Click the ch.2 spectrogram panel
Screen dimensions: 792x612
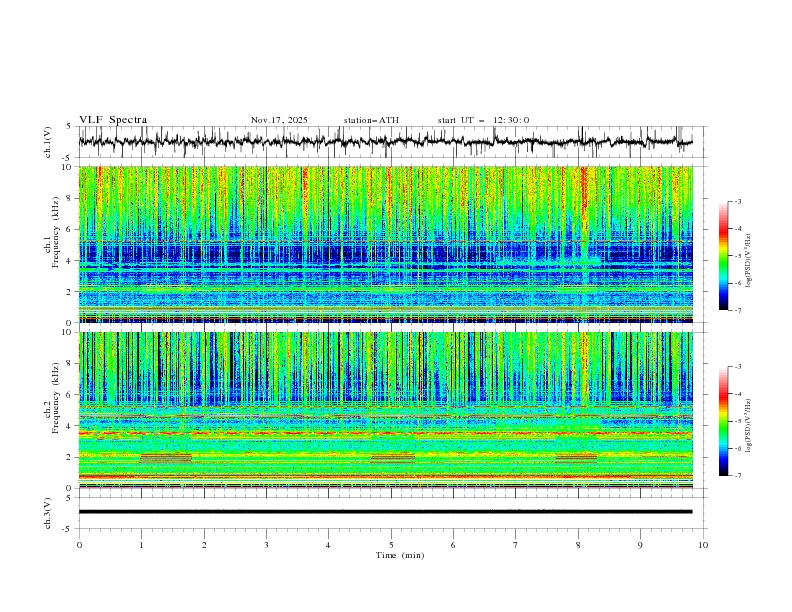(386, 410)
